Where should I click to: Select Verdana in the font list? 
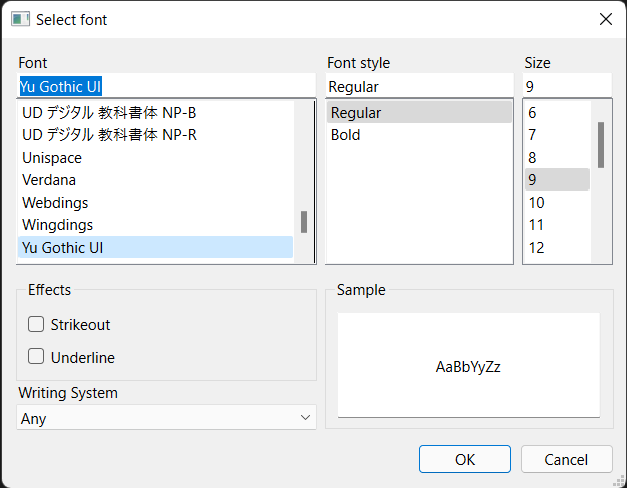49,180
